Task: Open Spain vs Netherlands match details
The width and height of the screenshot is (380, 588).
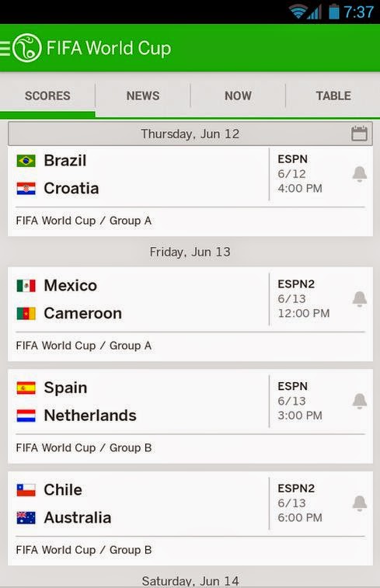Action: [190, 416]
